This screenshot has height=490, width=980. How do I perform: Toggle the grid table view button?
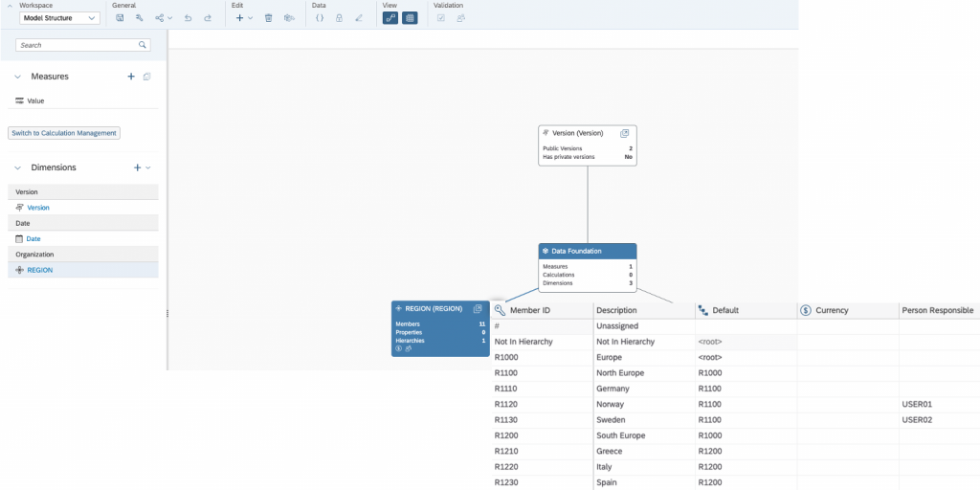click(410, 18)
